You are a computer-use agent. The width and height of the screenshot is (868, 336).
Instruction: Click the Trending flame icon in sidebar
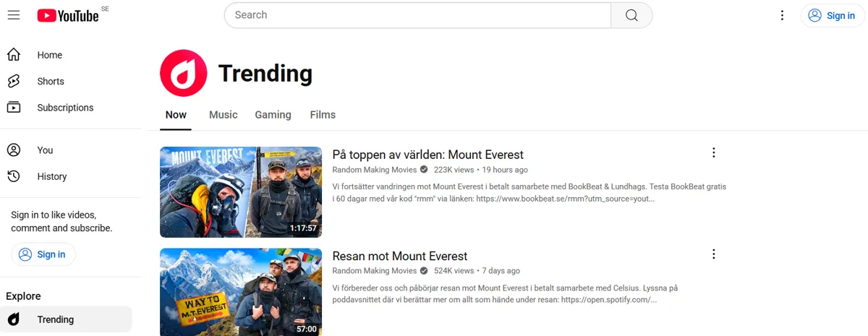14,319
